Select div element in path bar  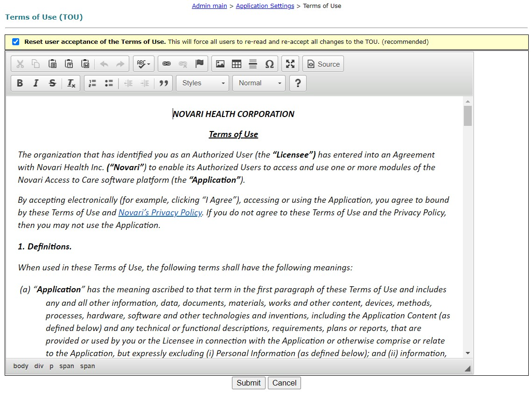(x=39, y=366)
